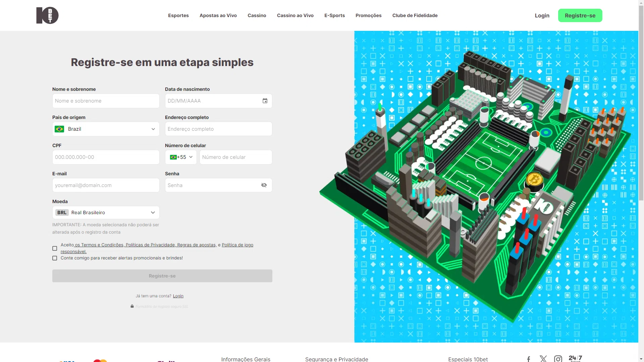Open the X (Twitter) icon in the footer
Viewport: 644px width, 362px height.
(543, 359)
